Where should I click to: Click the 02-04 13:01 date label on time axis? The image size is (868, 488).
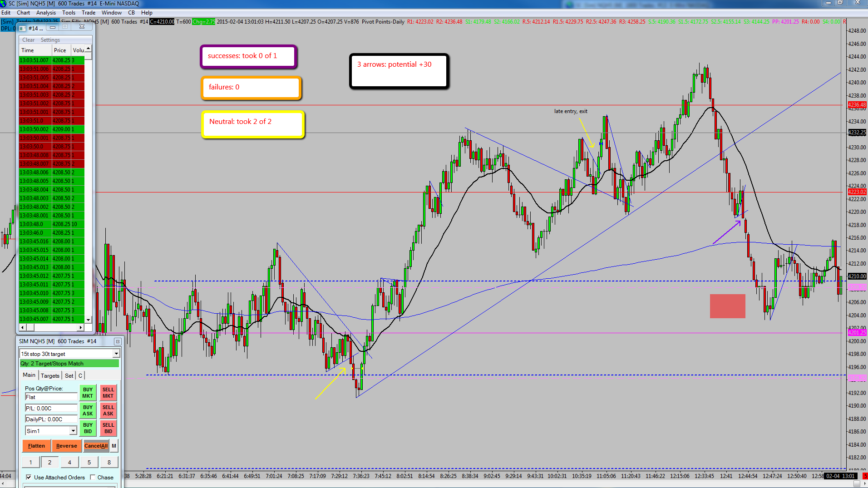[841, 476]
